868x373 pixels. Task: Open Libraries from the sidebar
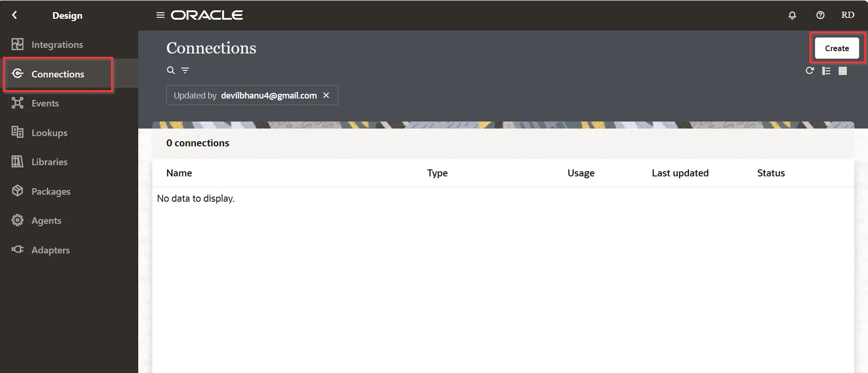click(x=49, y=162)
